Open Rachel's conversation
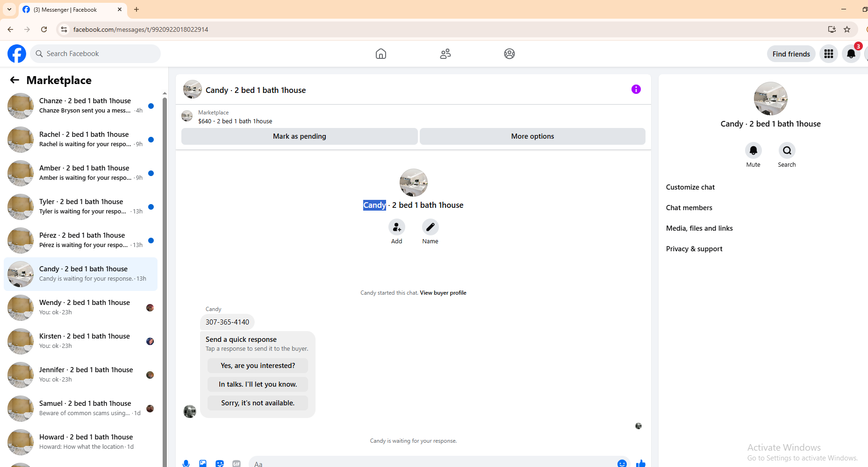Viewport: 868px width, 467px height. point(80,140)
